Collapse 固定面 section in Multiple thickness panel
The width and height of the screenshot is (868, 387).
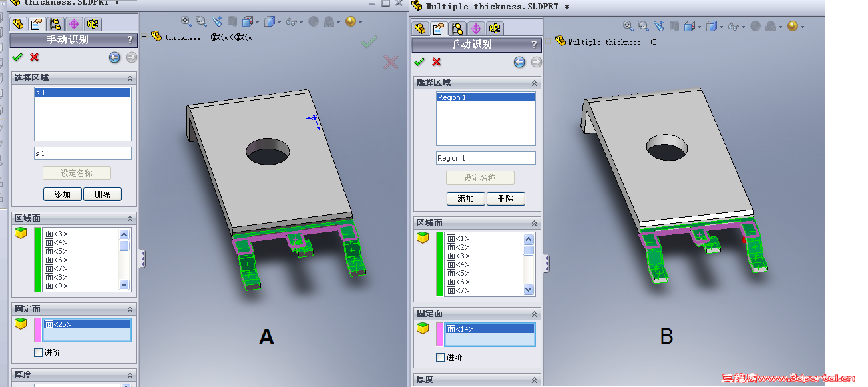pos(534,314)
